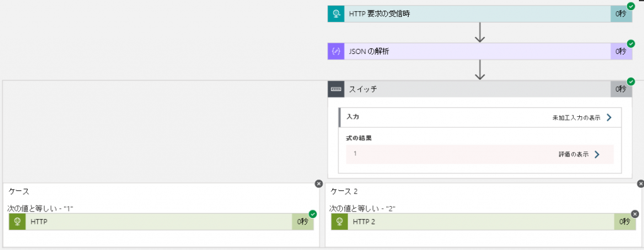644x250 pixels.
Task: Click the 入力 section label
Action: click(353, 117)
